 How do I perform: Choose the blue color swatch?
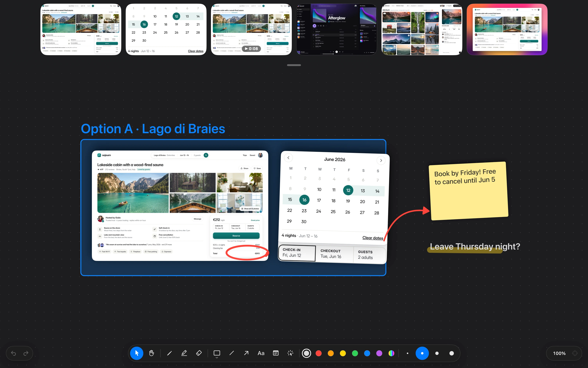(367, 353)
